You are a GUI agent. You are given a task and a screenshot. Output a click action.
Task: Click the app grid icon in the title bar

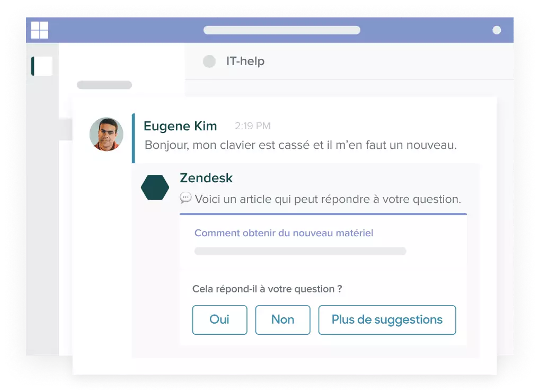tap(40, 30)
